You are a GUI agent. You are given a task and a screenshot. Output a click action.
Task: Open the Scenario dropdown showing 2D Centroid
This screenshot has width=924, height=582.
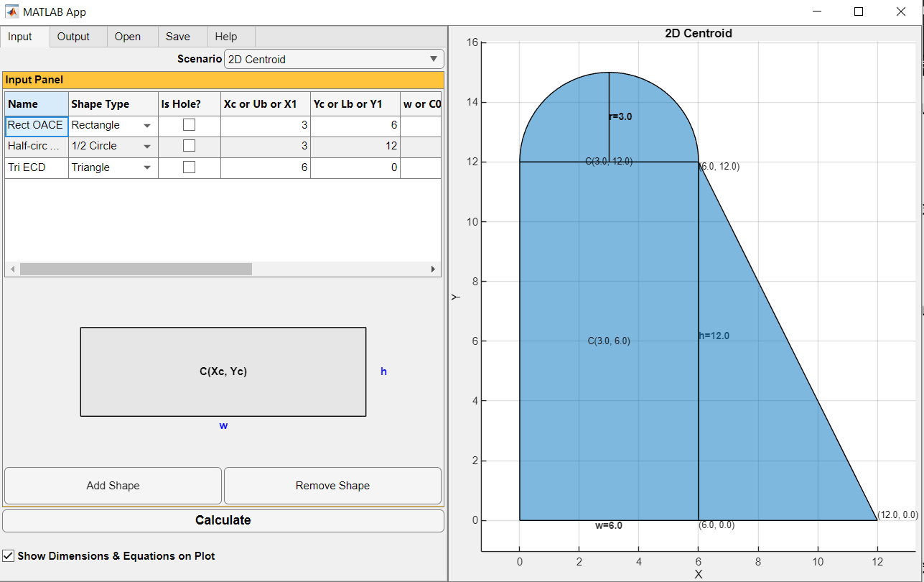(334, 59)
